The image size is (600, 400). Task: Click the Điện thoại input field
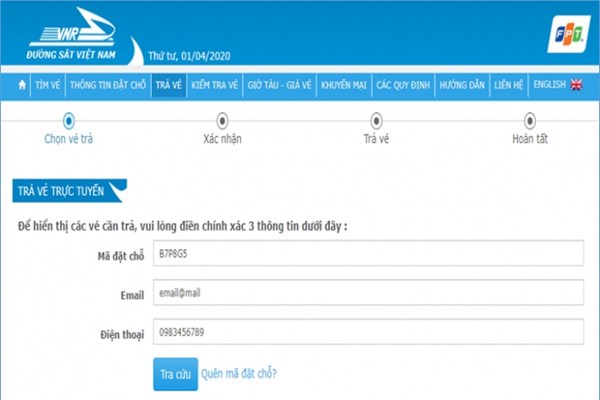[x=368, y=331]
